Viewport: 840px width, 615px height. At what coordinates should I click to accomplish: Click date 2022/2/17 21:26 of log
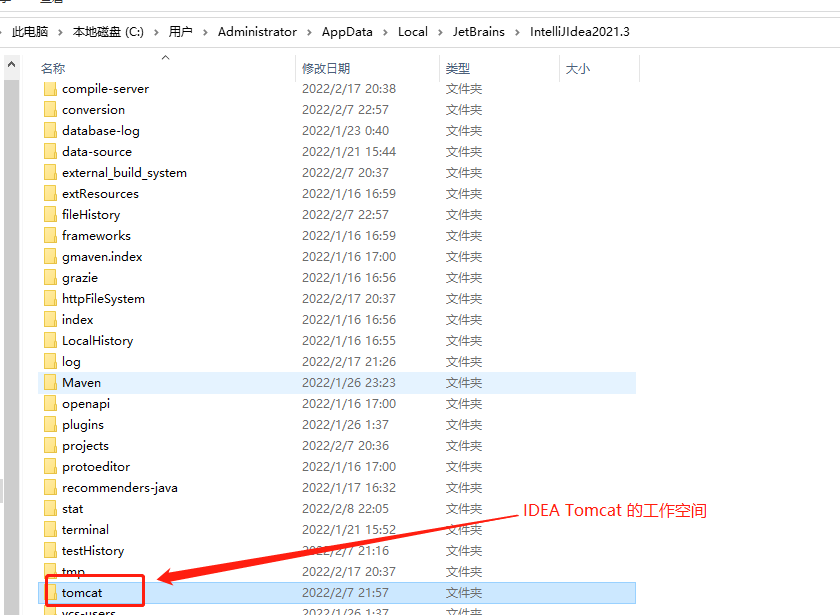coord(349,362)
